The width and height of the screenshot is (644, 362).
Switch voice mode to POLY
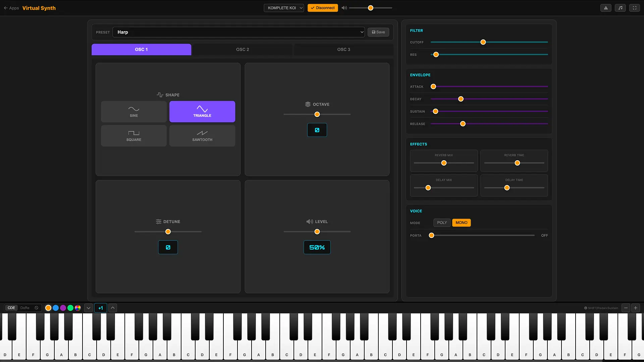(x=442, y=223)
